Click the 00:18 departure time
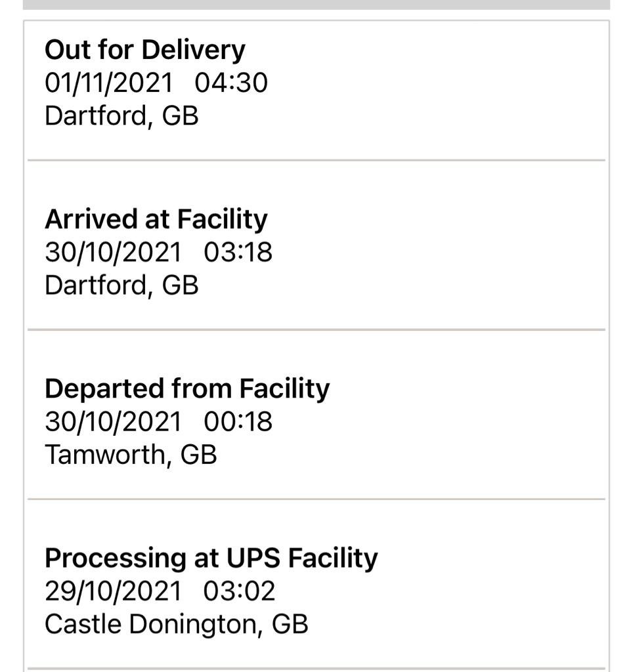The height and width of the screenshot is (672, 633). point(238,421)
